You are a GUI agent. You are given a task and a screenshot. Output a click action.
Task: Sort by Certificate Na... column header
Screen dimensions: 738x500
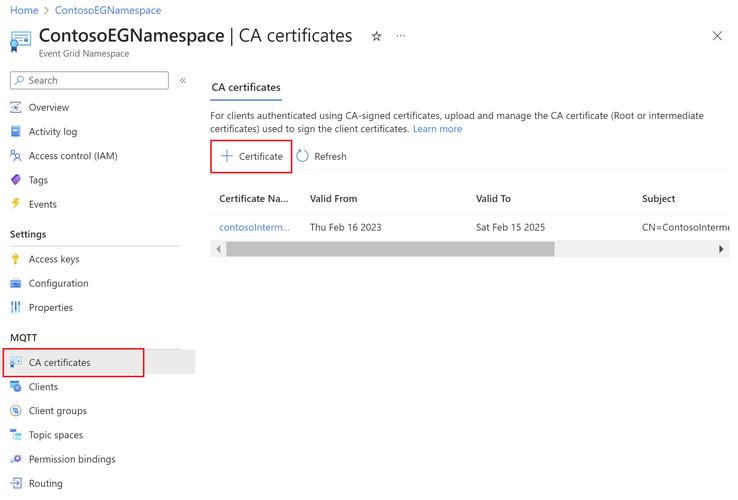pyautogui.click(x=254, y=199)
